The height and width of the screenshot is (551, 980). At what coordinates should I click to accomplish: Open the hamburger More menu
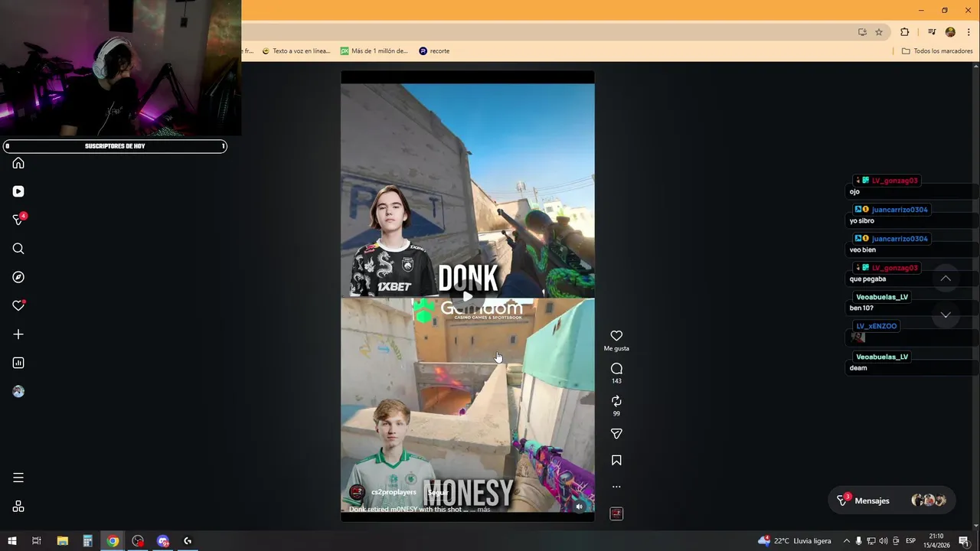(x=18, y=478)
